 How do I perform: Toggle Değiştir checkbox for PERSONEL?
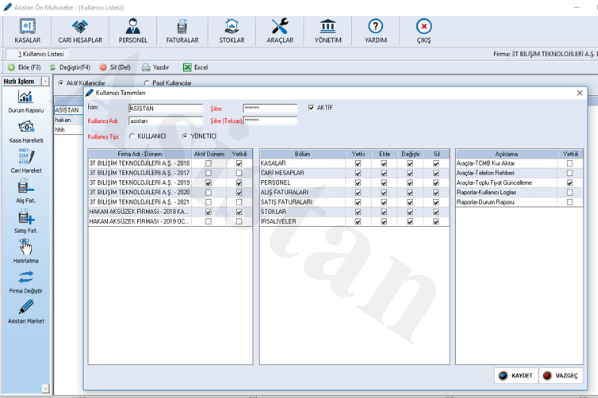click(x=410, y=183)
